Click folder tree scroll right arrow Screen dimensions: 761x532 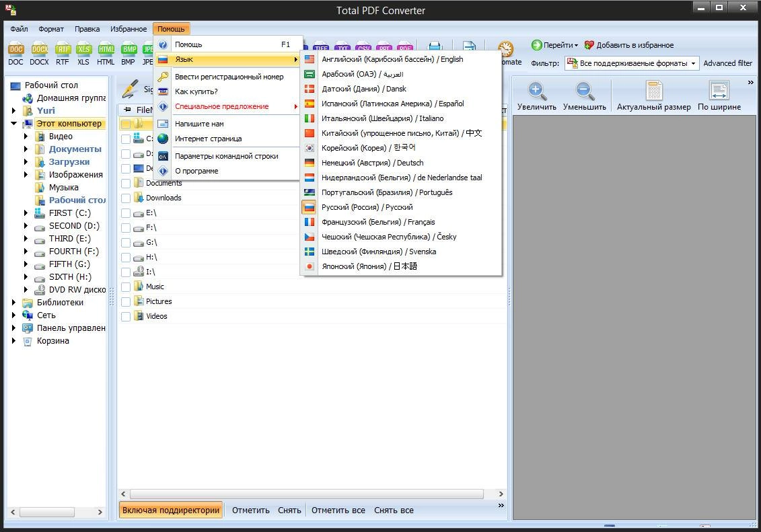click(100, 512)
